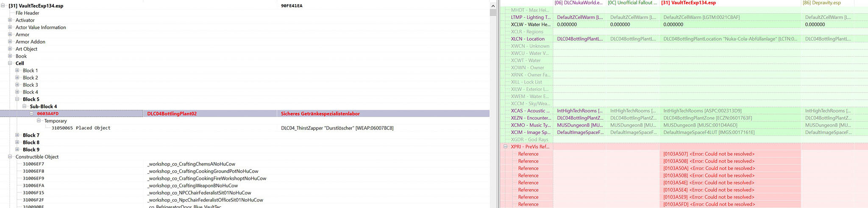Image resolution: width=868 pixels, height=208 pixels.
Task: Click the [31] VaultTecExp134.esp column header
Action: coord(688,3)
